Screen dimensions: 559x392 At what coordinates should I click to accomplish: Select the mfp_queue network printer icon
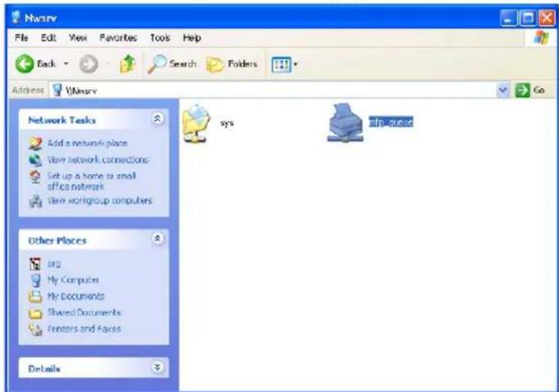coord(345,122)
